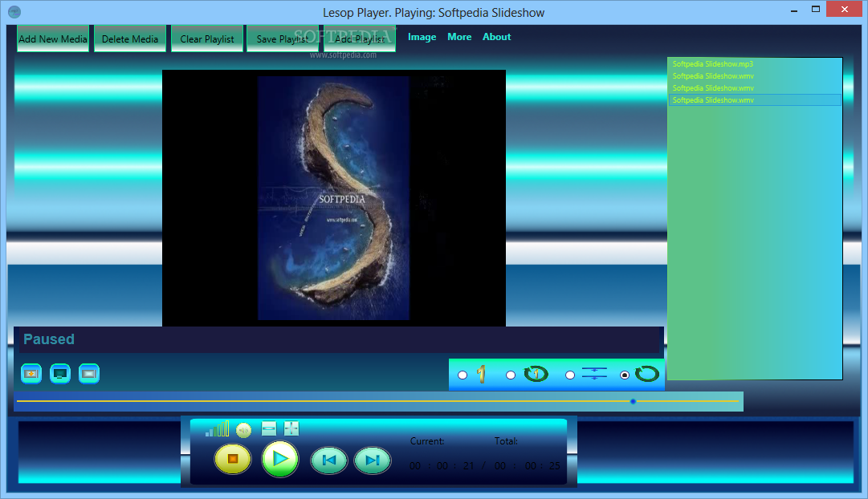Click the Paused status text

click(49, 339)
